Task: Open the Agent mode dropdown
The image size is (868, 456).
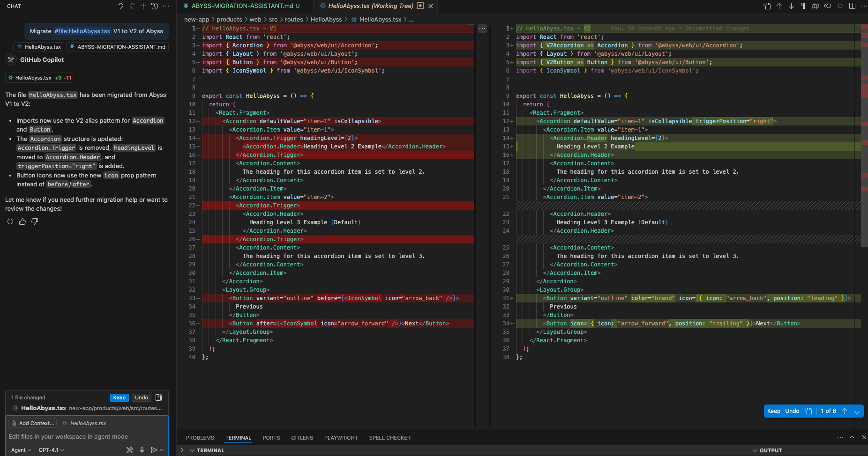Action: click(21, 450)
